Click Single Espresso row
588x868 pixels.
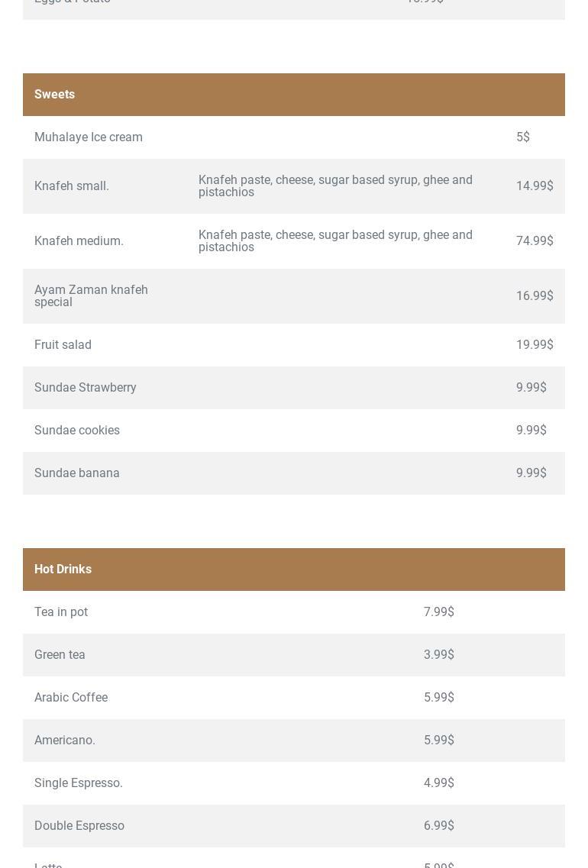tap(79, 783)
